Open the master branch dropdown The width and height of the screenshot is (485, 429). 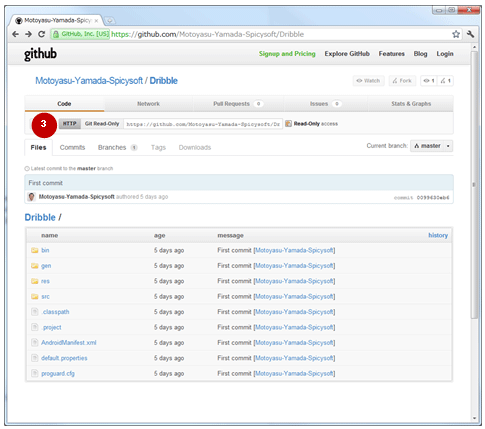[432, 146]
